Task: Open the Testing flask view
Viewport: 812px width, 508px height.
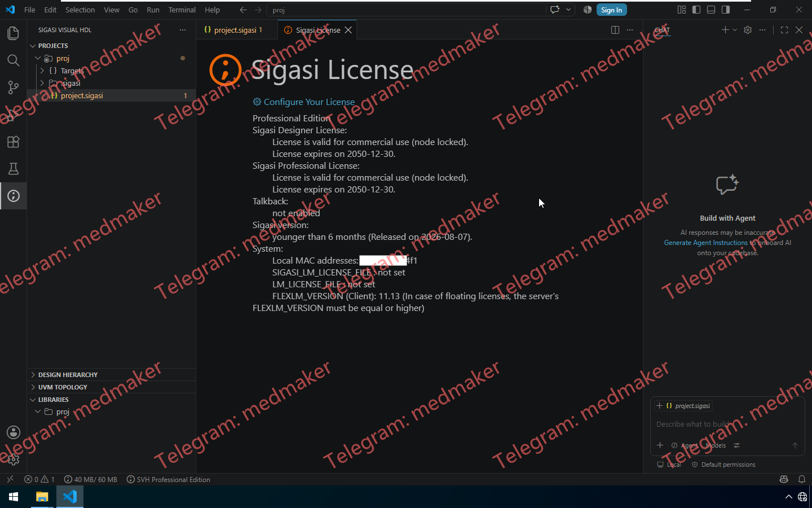Action: coord(13,169)
